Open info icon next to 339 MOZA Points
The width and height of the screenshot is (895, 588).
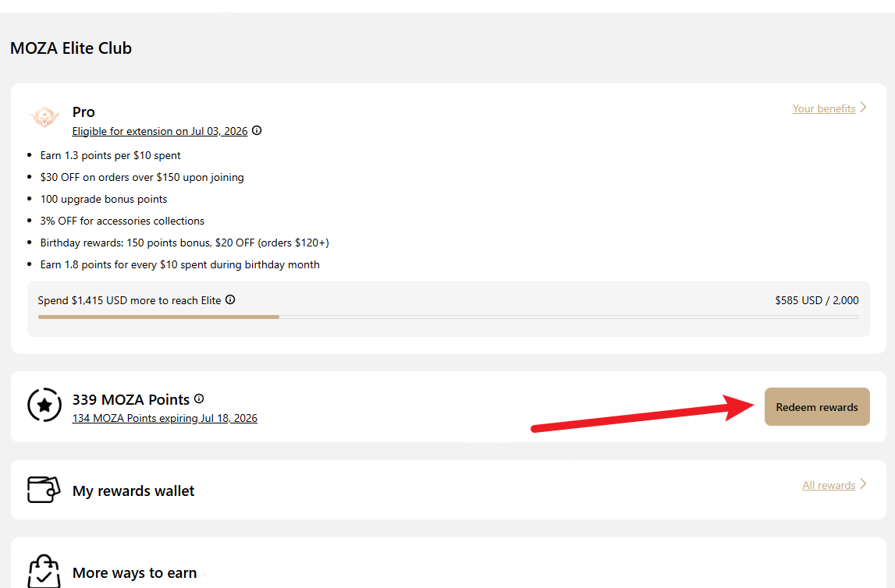tap(199, 398)
